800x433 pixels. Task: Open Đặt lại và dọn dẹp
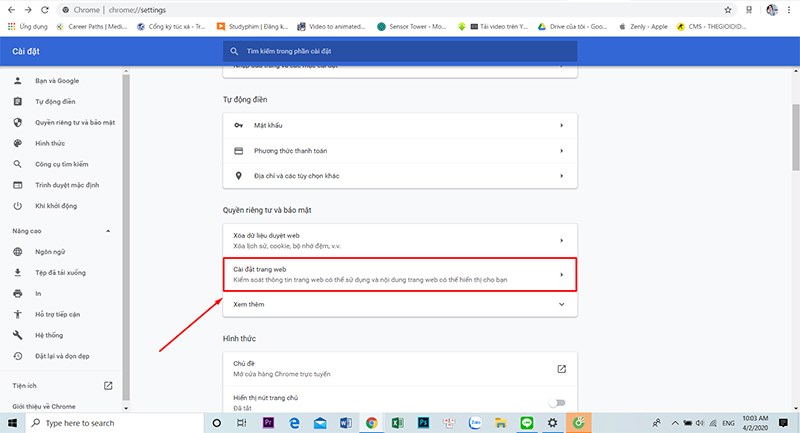click(x=61, y=356)
